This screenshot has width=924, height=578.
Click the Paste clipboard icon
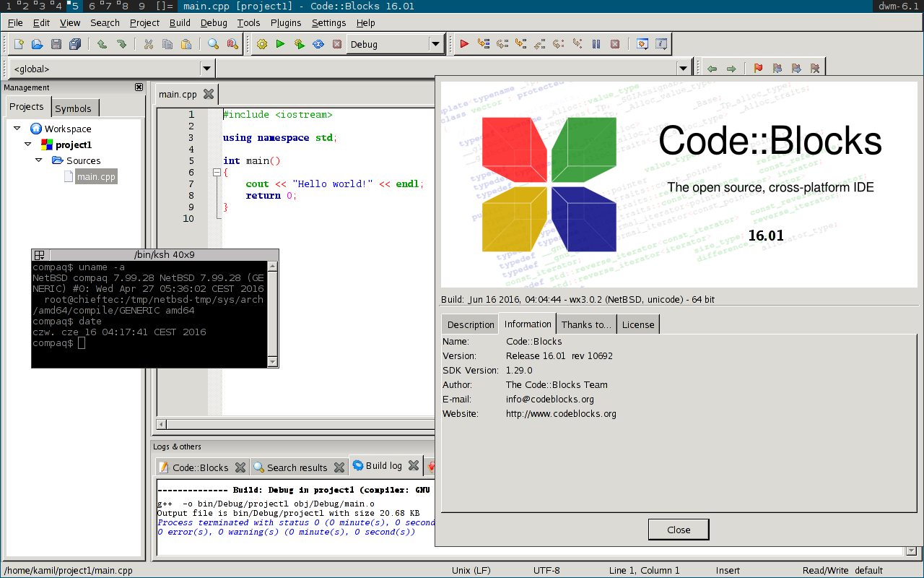[x=186, y=44]
